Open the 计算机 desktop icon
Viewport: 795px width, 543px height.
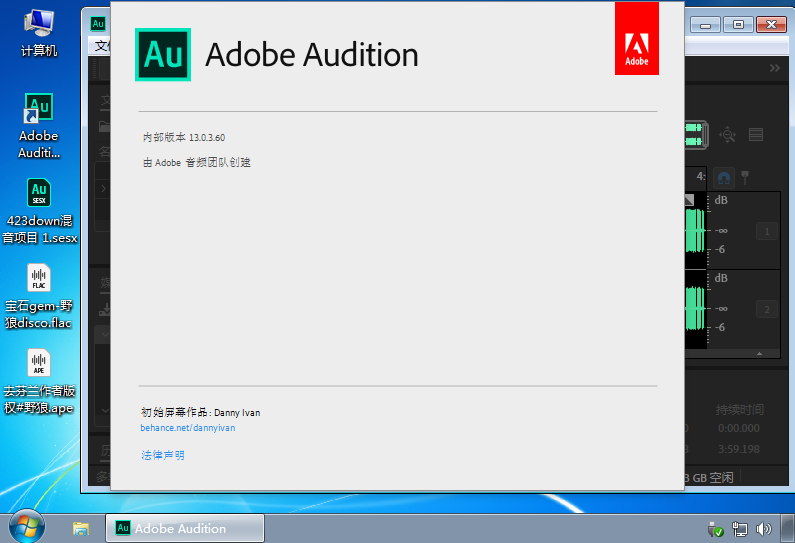[x=39, y=33]
